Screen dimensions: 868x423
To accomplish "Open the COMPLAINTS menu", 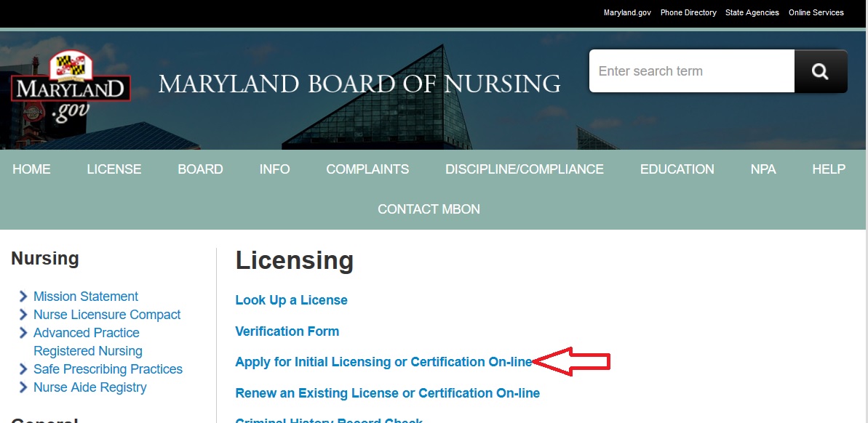I will click(x=367, y=169).
